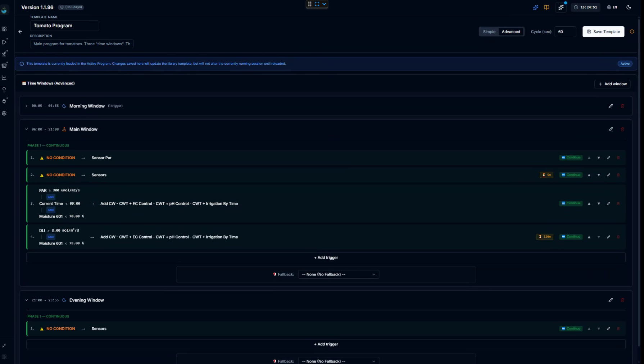
Task: Toggle Continue badge on Sensor Par trigger
Action: click(x=571, y=158)
